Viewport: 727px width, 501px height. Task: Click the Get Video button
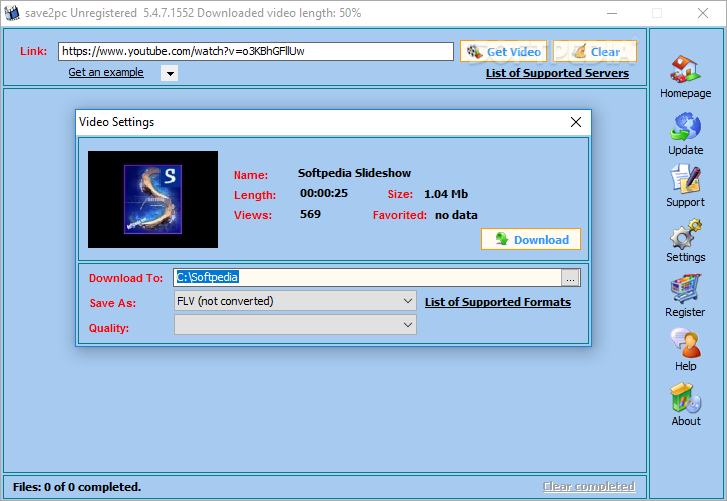503,51
